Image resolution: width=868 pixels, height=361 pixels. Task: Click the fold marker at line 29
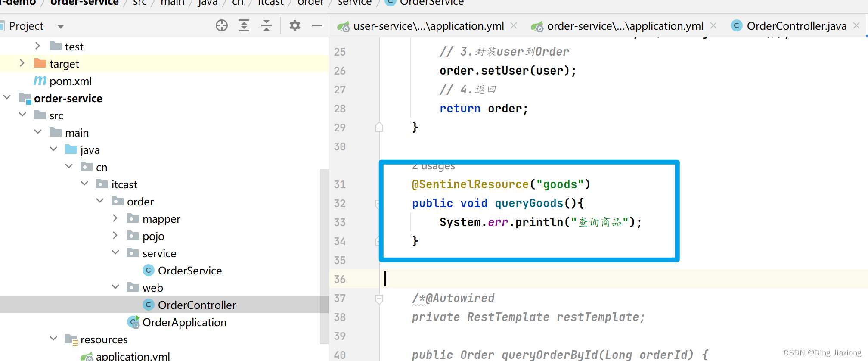pyautogui.click(x=379, y=127)
